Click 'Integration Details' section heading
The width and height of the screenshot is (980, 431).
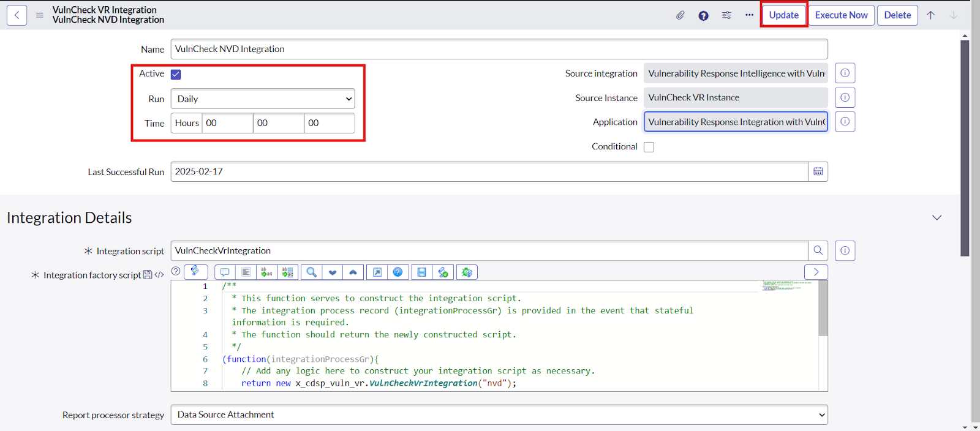[69, 217]
